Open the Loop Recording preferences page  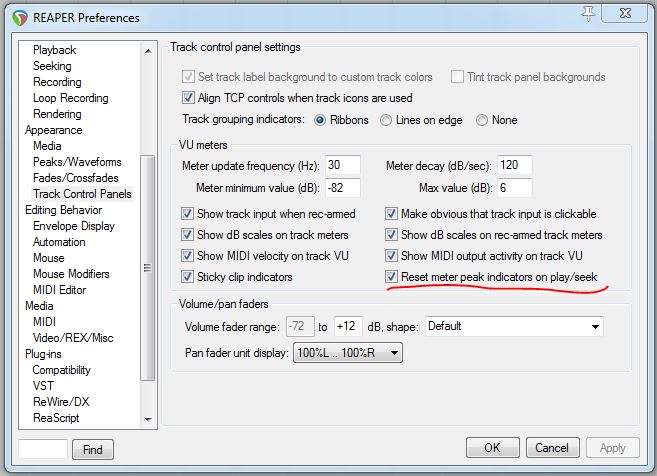point(70,98)
